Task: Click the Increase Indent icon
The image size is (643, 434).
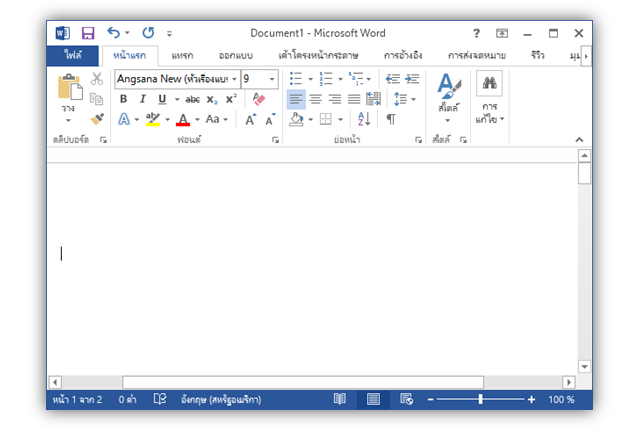Action: click(x=412, y=78)
